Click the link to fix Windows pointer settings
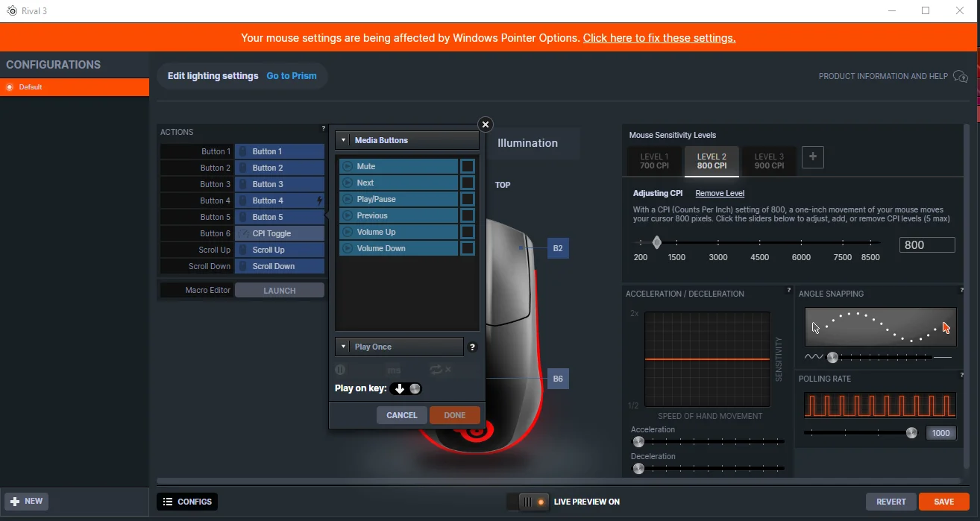Viewport: 980px width, 521px height. (659, 38)
